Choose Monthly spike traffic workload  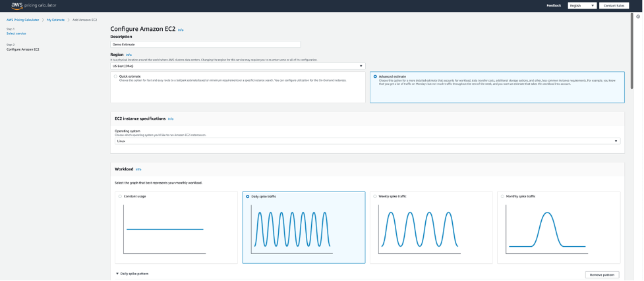(x=502, y=197)
